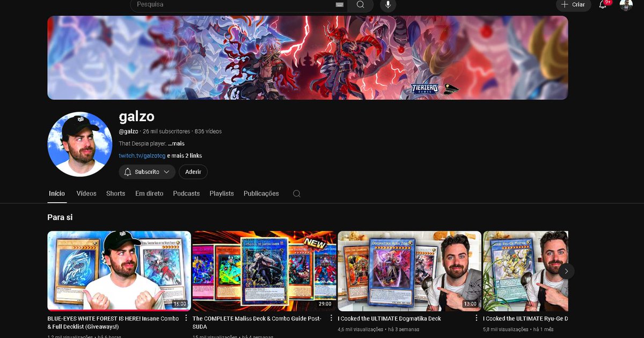This screenshot has height=338, width=644.
Task: Open options menu for Blue-Eyes White Forest video
Action: [x=186, y=318]
